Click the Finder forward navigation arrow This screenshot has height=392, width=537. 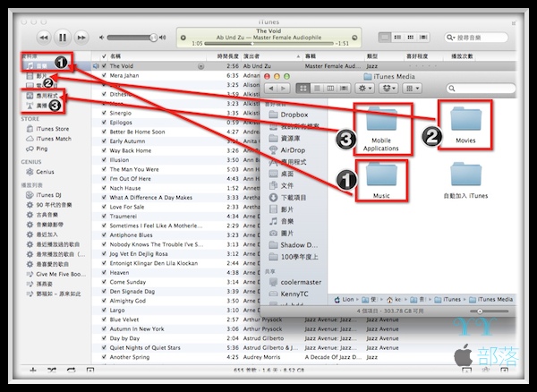pos(284,89)
